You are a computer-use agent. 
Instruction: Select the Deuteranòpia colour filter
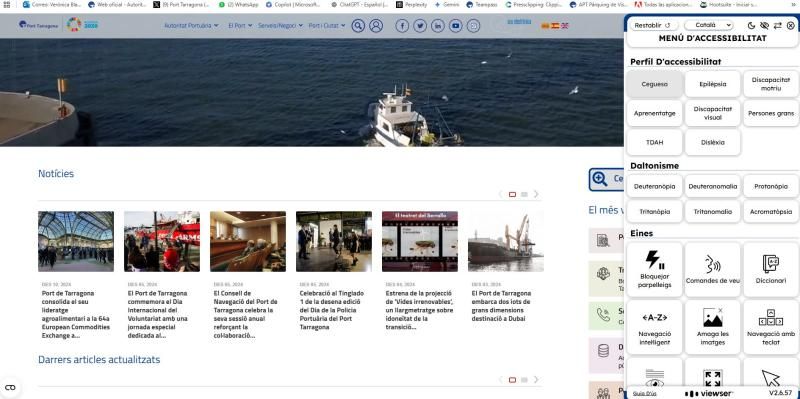click(x=655, y=186)
